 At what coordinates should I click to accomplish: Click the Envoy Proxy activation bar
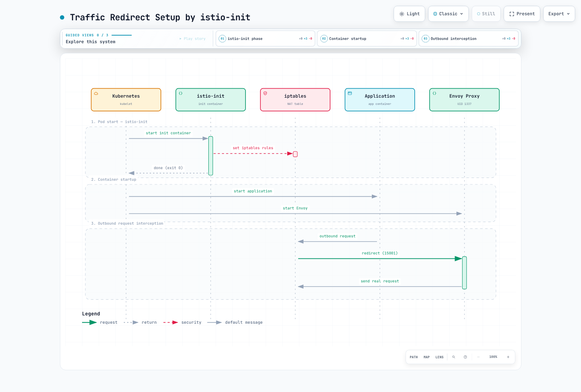(464, 273)
